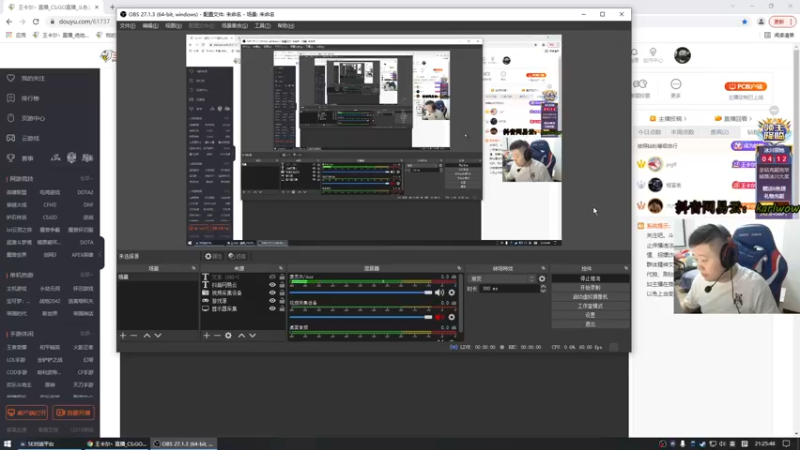Open 直播回看 arrow link on the Douyu page
This screenshot has height=450, width=800.
click(x=734, y=118)
